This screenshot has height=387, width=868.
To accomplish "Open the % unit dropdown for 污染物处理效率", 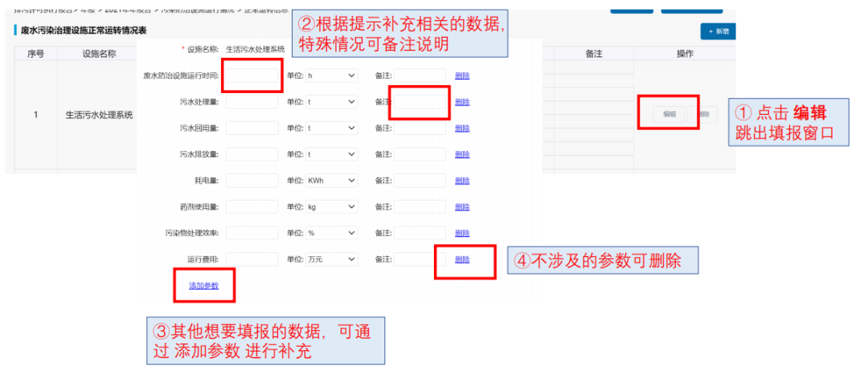I will [332, 233].
